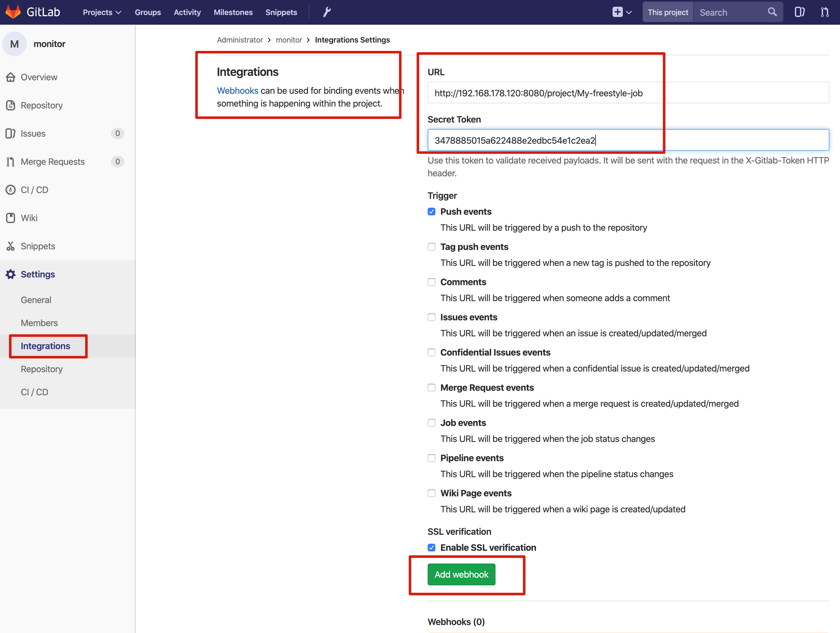Open Groups in the top navigation
The width and height of the screenshot is (840, 633).
click(148, 12)
